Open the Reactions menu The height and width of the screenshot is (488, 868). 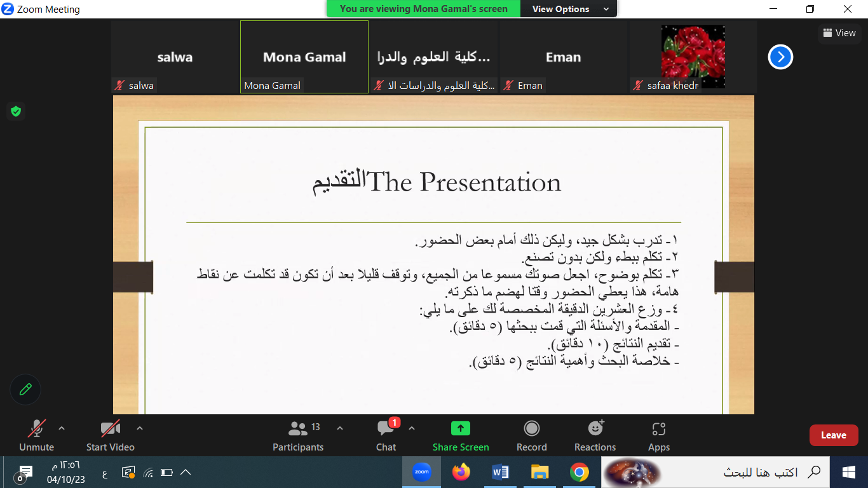[x=595, y=436]
